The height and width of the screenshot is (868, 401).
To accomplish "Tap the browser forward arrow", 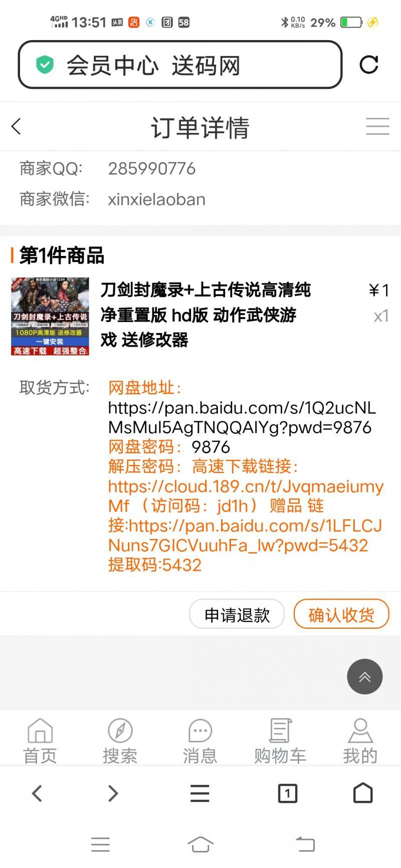I will pos(113,793).
